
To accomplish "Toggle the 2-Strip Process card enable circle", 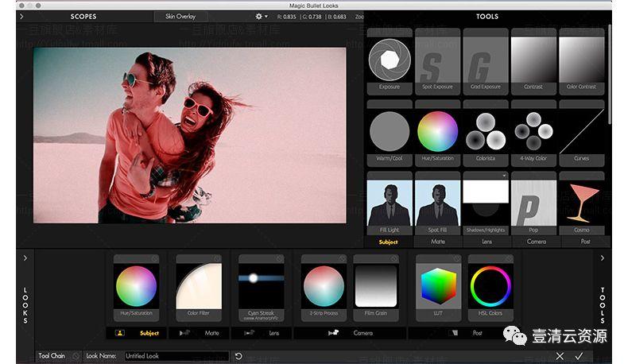I will tap(342, 259).
